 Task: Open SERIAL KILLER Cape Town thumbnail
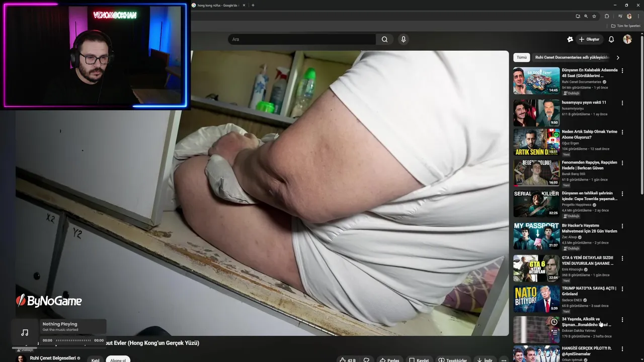point(536,203)
